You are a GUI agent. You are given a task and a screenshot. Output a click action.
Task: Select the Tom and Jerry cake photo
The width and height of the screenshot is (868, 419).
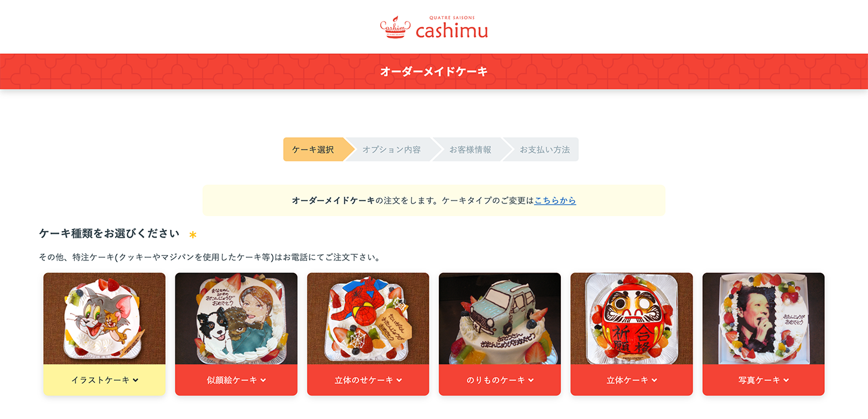point(104,318)
